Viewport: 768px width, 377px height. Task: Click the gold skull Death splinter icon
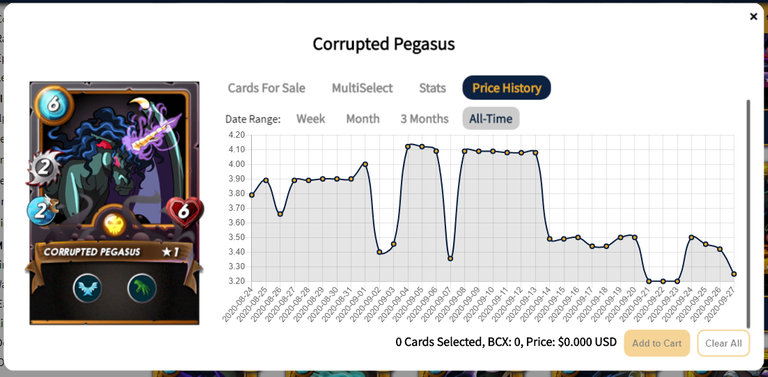(115, 224)
